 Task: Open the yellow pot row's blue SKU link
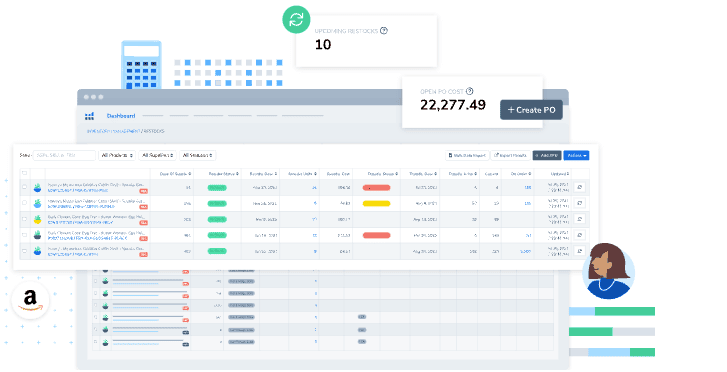(81, 223)
